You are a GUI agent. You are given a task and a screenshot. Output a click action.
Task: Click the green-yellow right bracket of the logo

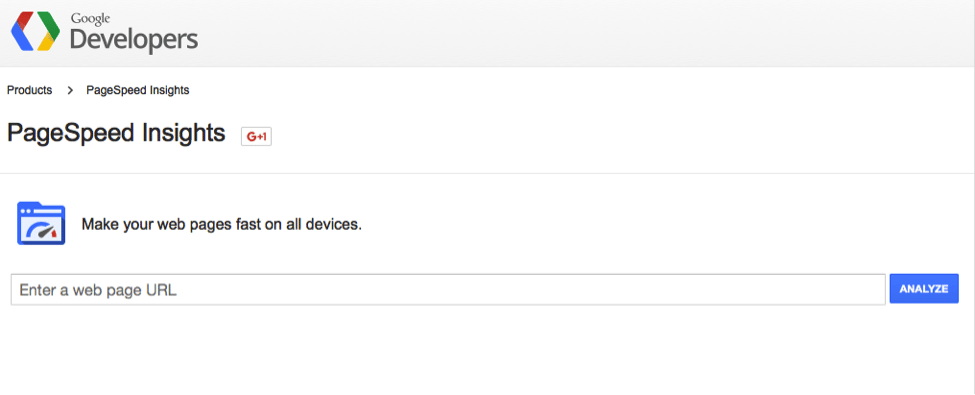pyautogui.click(x=50, y=31)
